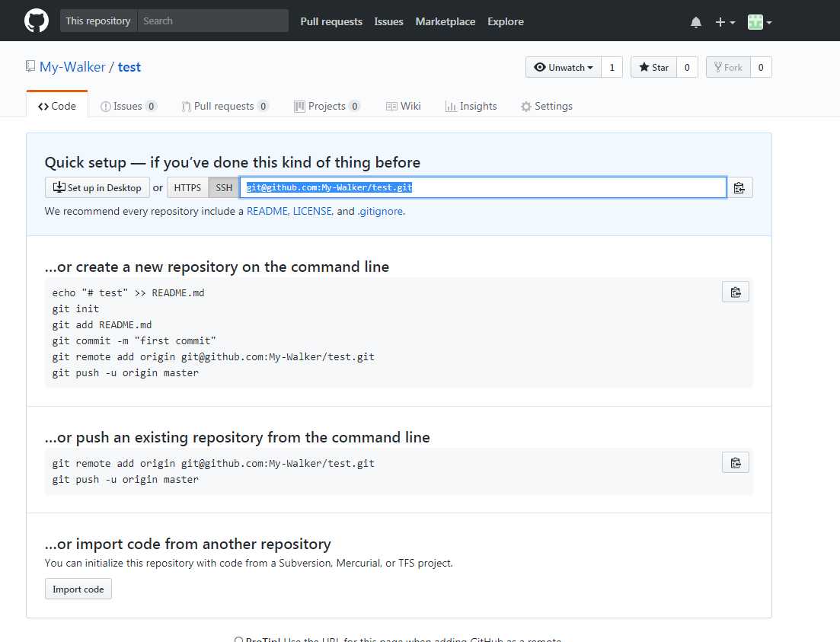Image resolution: width=840 pixels, height=642 pixels.
Task: Open the Unwatch dropdown
Action: click(x=564, y=68)
